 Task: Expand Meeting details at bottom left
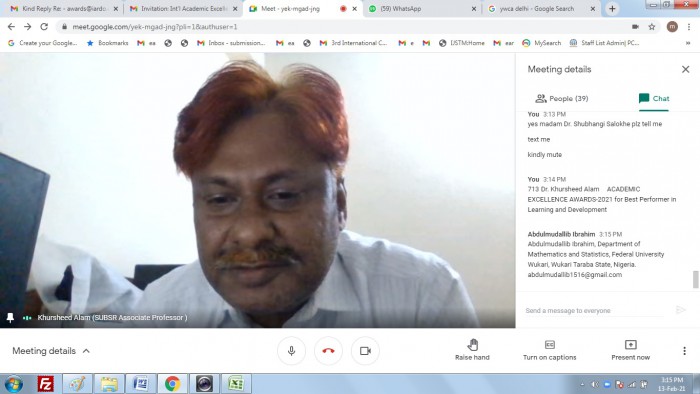pyautogui.click(x=51, y=351)
